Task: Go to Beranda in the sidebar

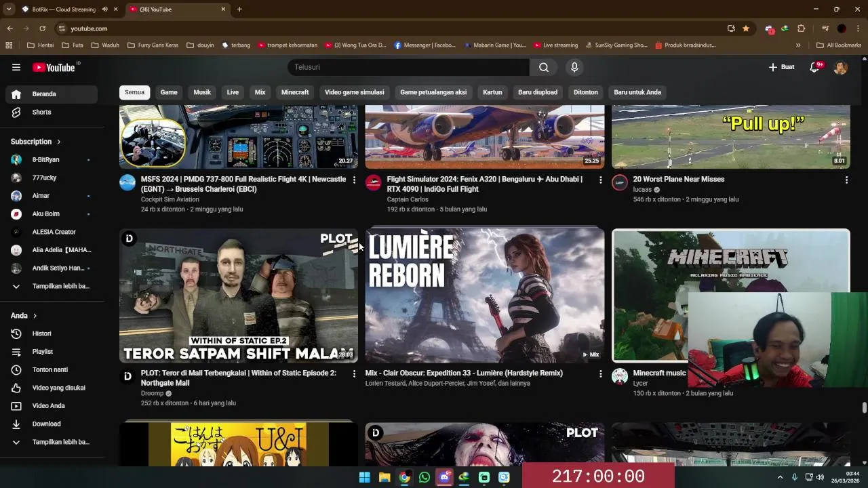Action: click(52, 94)
